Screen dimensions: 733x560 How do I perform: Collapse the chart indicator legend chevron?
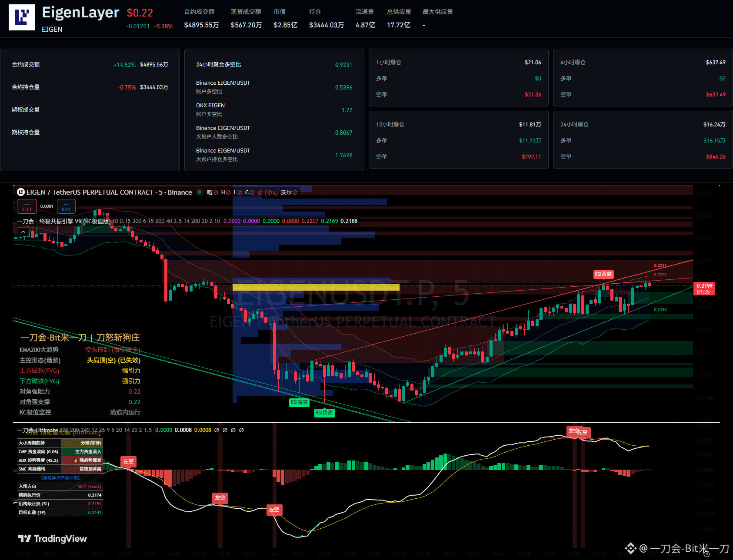point(23,232)
